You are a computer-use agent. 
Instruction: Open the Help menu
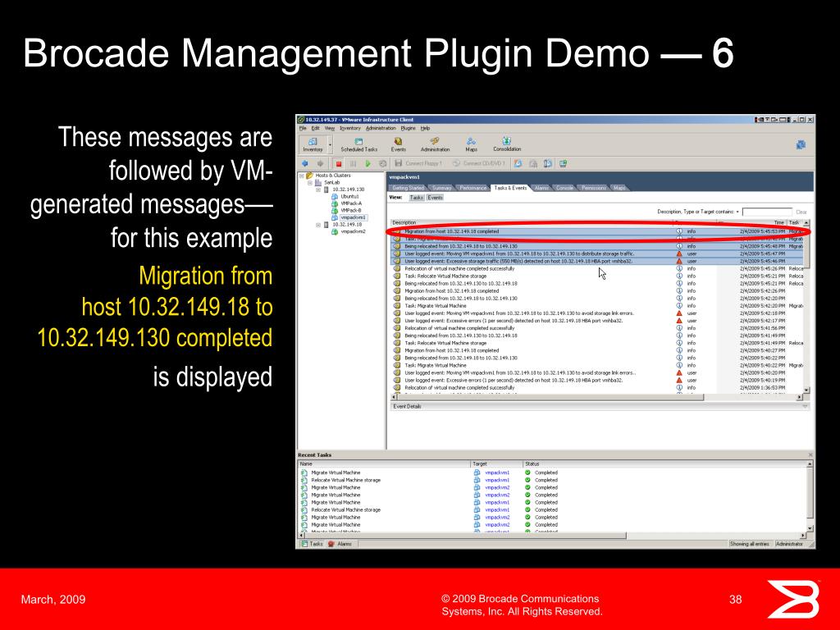425,129
